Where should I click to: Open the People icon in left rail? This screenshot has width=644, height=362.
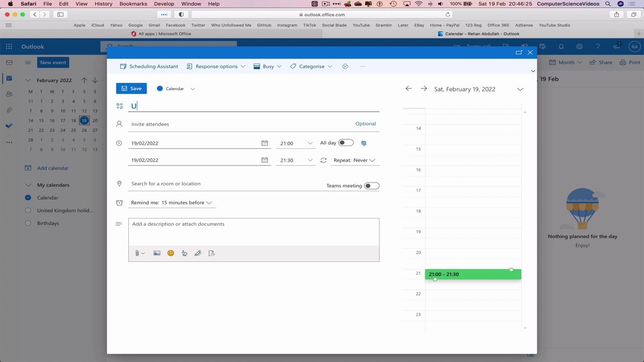point(9,94)
